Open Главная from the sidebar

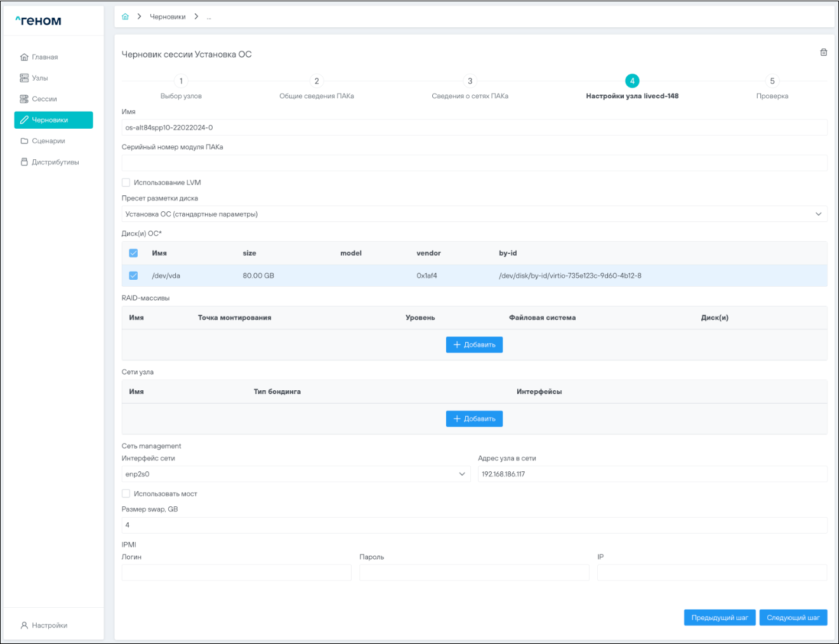pos(44,57)
